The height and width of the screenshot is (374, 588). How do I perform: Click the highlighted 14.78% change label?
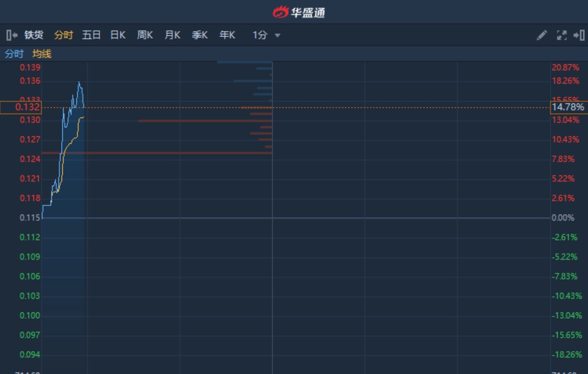click(569, 107)
